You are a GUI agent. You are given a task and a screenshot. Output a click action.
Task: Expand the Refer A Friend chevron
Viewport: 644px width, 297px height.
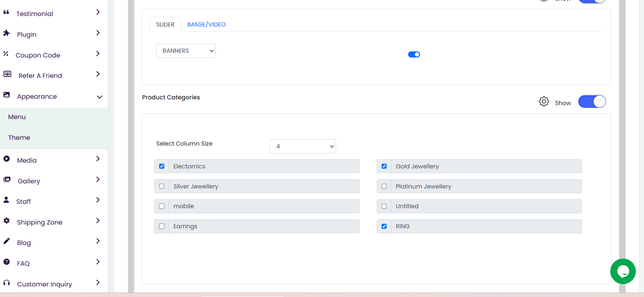pyautogui.click(x=98, y=74)
